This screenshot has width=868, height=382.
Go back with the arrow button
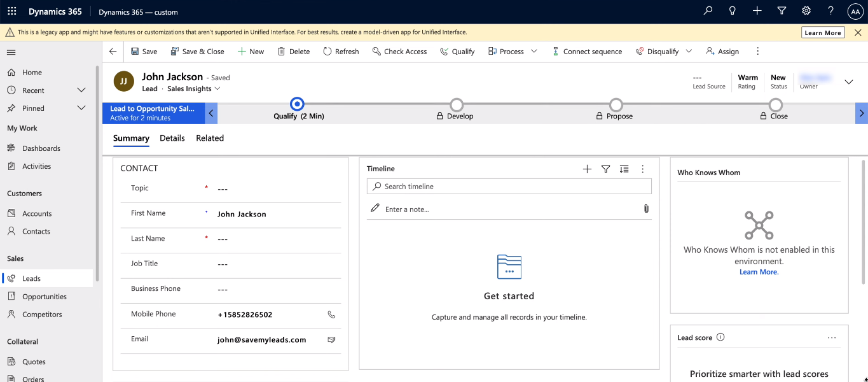click(113, 52)
